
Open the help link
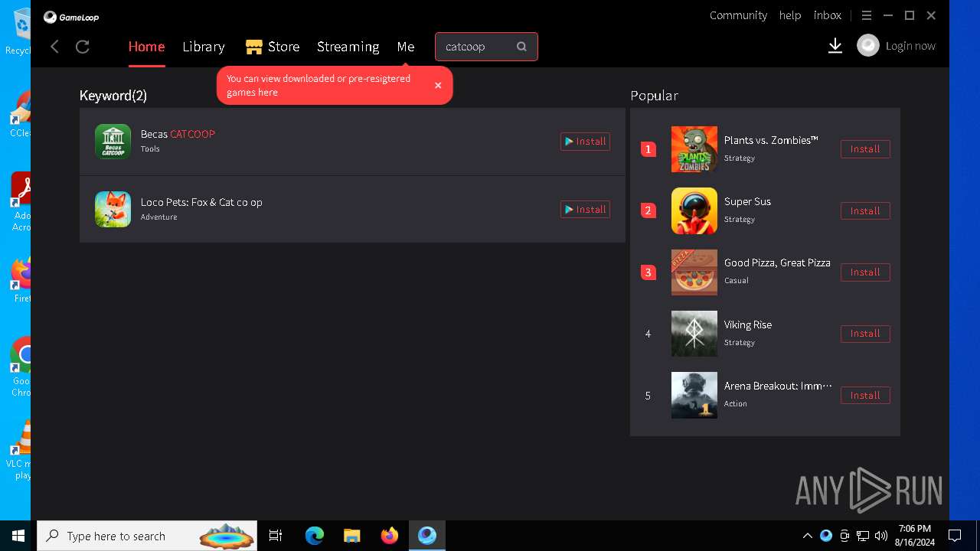click(790, 15)
